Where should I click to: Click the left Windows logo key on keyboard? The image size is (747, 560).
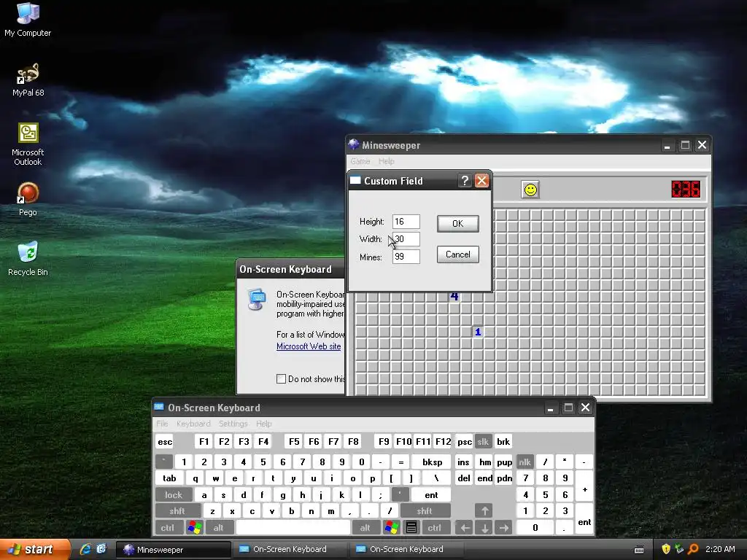pos(194,528)
